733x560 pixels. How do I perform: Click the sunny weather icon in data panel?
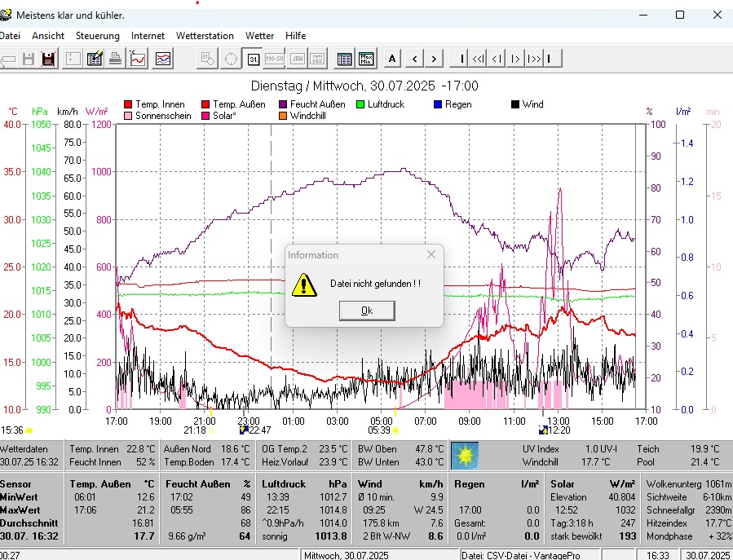pyautogui.click(x=466, y=454)
